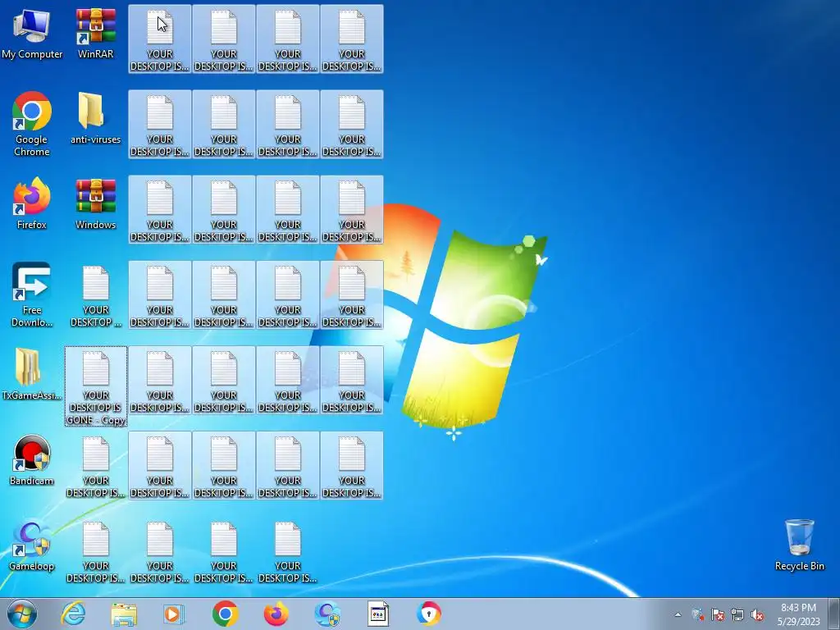Select the YOUR DESKTOP IS GONE - Copy file
Screen dimensions: 840x630
click(96, 387)
